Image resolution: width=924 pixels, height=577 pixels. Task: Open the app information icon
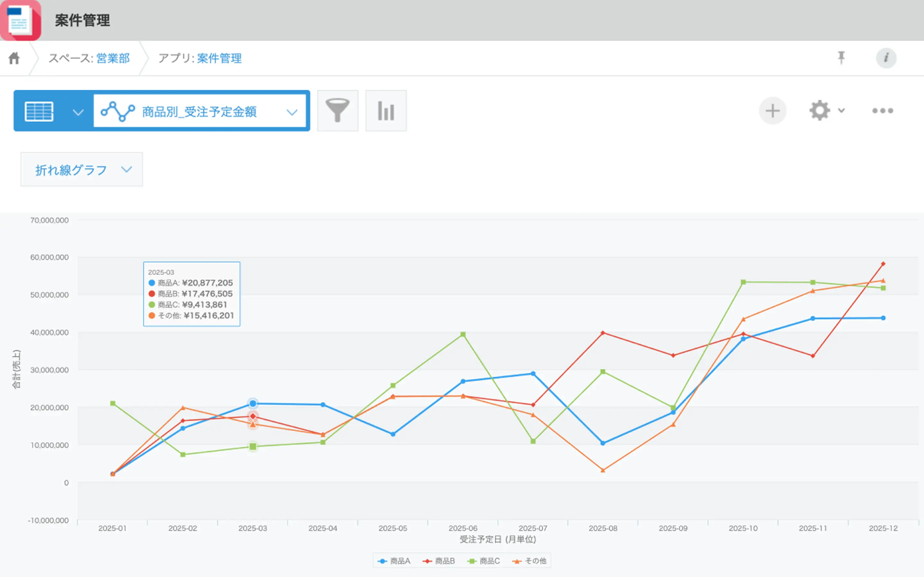point(886,58)
